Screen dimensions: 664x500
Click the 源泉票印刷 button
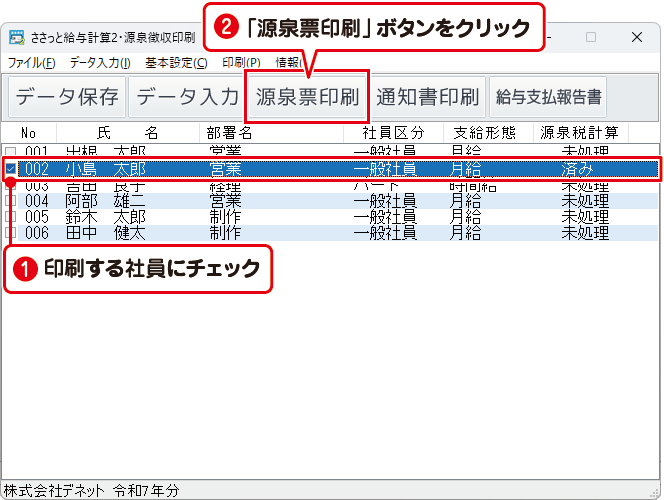(307, 97)
